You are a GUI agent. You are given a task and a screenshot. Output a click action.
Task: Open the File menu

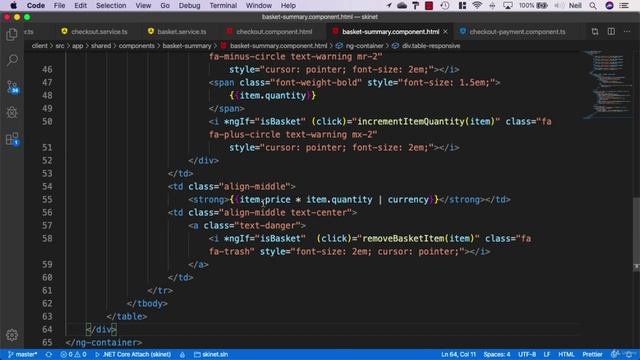60,6
